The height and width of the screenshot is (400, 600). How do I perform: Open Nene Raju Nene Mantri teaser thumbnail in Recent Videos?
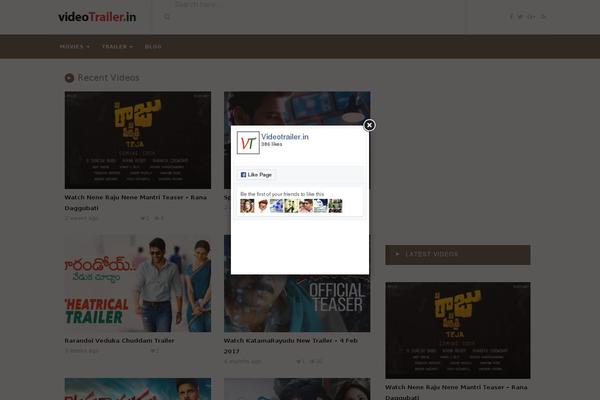click(x=138, y=140)
